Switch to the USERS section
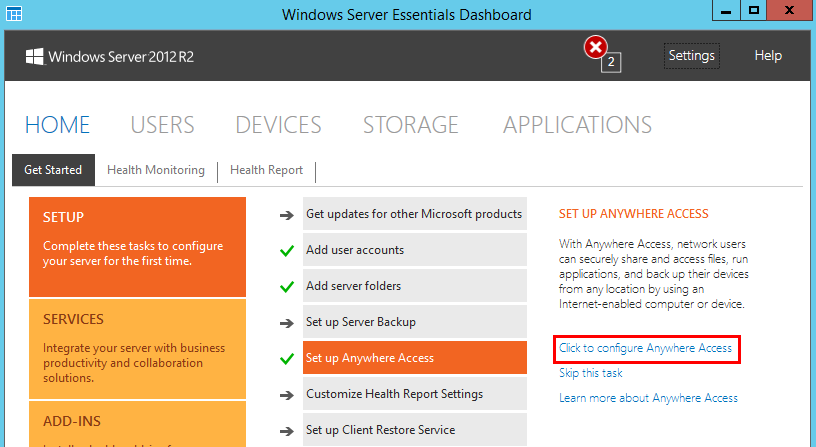This screenshot has width=816, height=447. pos(162,125)
